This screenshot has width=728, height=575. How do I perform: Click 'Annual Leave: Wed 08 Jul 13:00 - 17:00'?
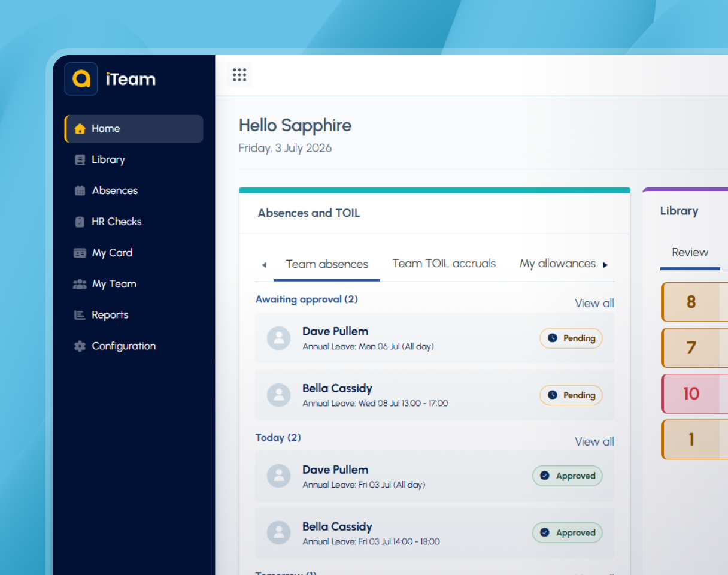tap(375, 404)
